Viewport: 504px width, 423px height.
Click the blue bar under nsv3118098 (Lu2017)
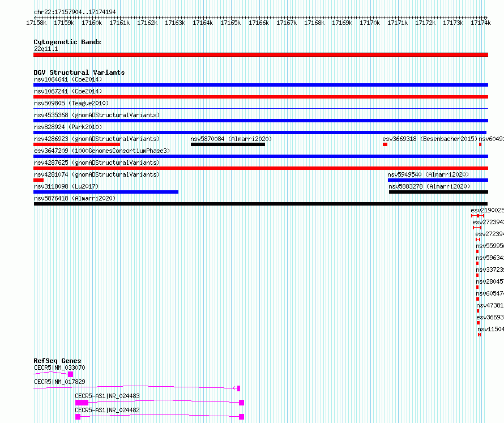point(106,192)
